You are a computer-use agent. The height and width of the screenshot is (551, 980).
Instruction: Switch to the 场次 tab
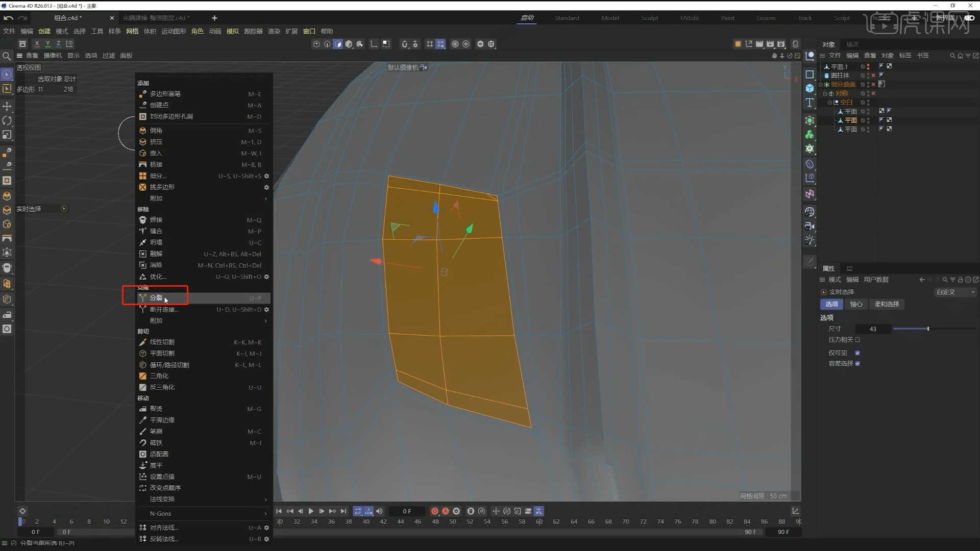[x=852, y=44]
